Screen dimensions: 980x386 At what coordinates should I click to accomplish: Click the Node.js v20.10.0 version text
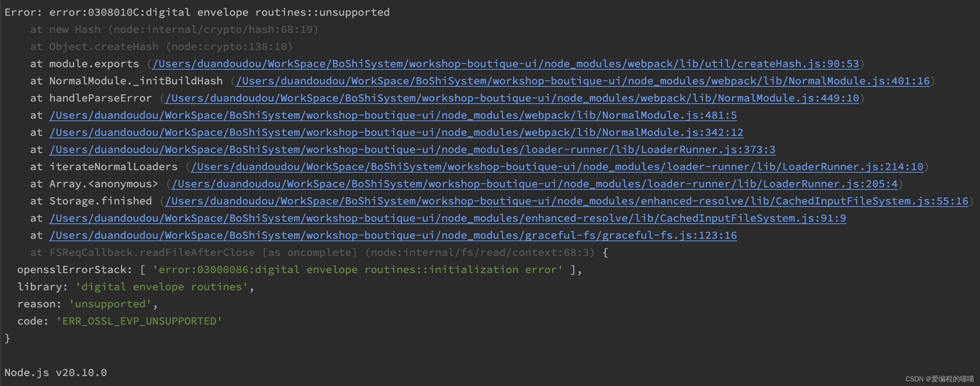[56, 373]
